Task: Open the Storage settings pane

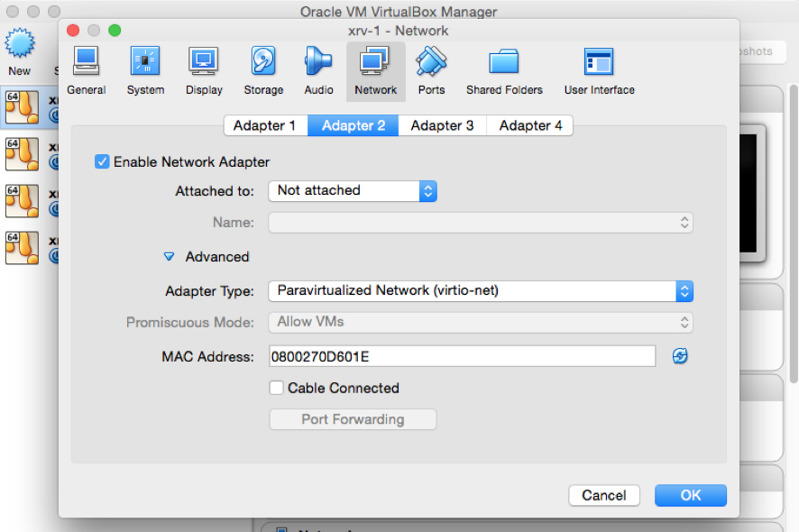Action: 263,71
